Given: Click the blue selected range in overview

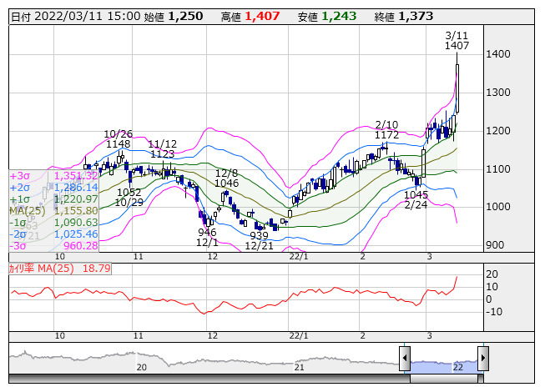Looking at the screenshot, I should pyautogui.click(x=444, y=367).
